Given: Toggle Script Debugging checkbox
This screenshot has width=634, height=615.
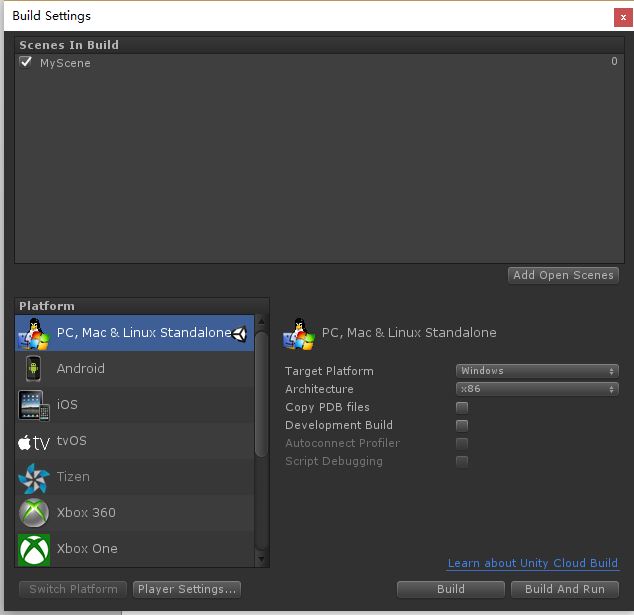Looking at the screenshot, I should (x=462, y=461).
